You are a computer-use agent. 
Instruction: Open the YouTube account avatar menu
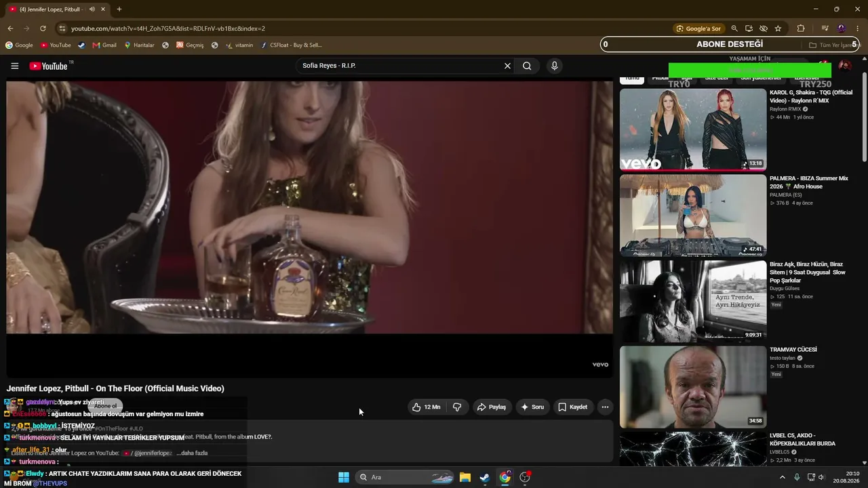click(844, 66)
